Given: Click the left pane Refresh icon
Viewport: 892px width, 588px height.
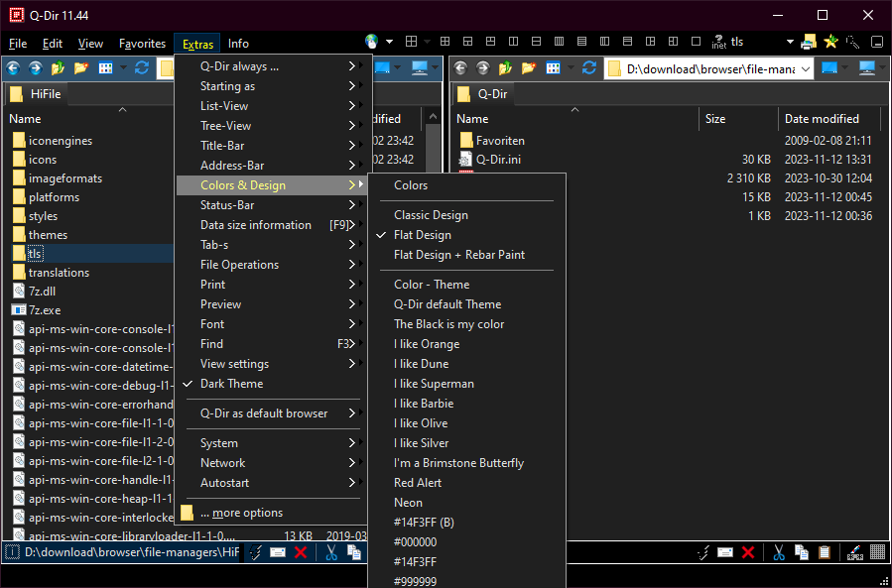Looking at the screenshot, I should pyautogui.click(x=142, y=67).
